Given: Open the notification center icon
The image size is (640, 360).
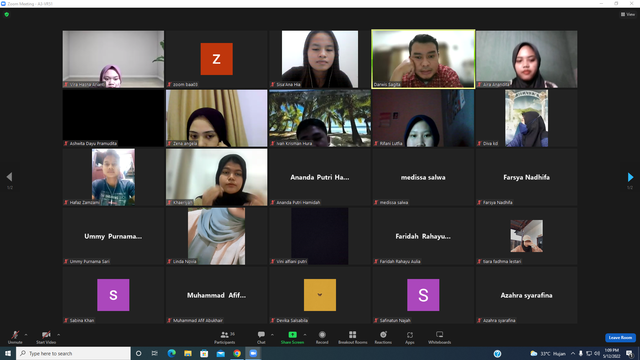Looking at the screenshot, I should pos(629,353).
